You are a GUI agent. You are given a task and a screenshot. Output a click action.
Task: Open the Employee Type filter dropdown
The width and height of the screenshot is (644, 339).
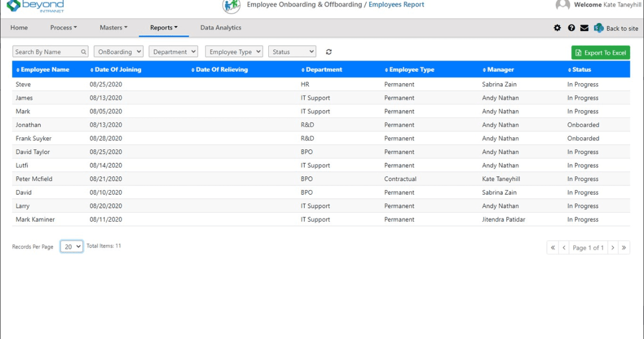tap(234, 52)
